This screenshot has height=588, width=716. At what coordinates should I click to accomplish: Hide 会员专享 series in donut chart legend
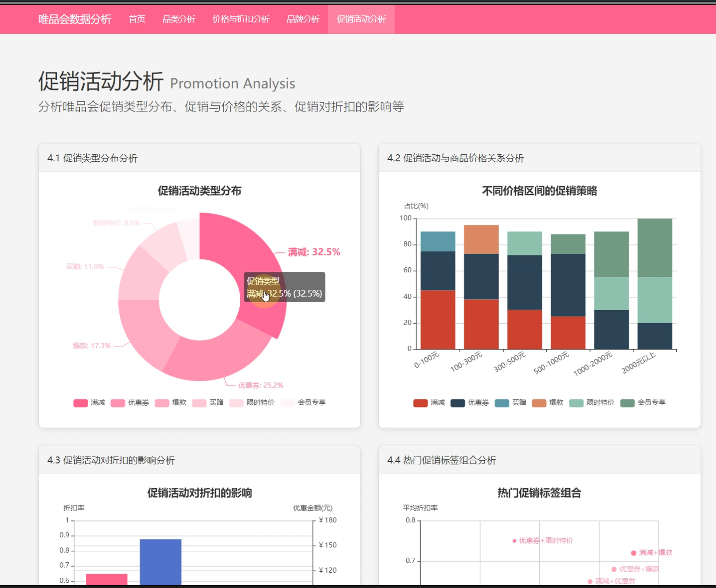[288, 402]
